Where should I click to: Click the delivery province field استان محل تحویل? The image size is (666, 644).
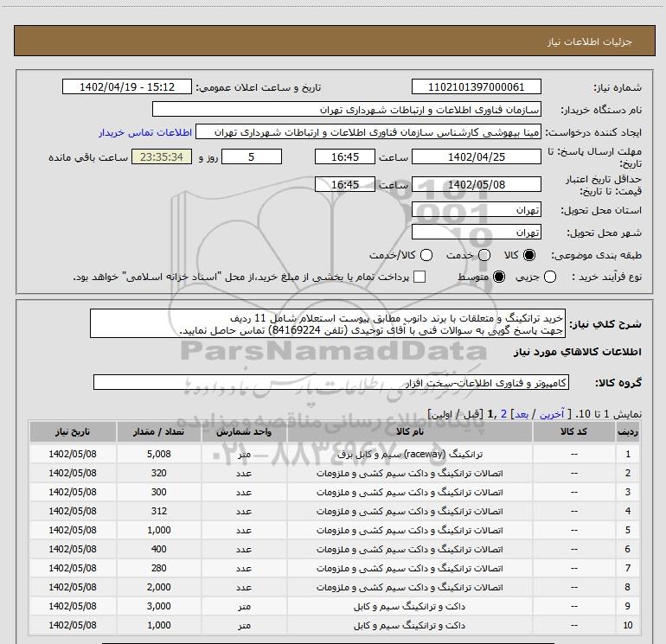[x=476, y=210]
